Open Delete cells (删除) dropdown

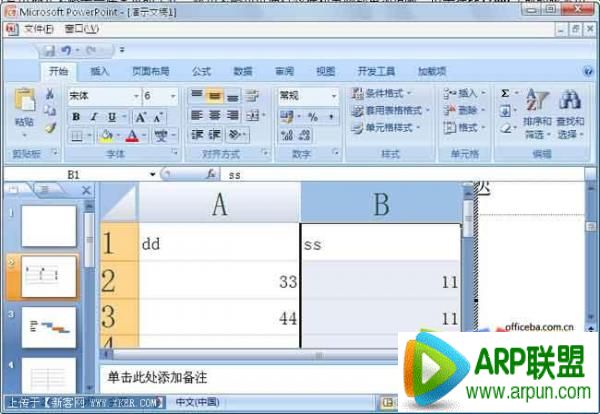[465, 111]
